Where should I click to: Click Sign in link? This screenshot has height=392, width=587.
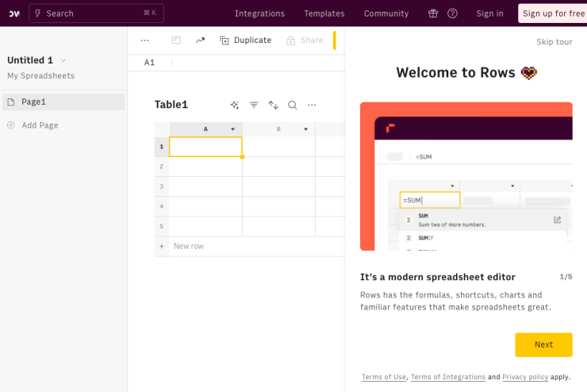[x=489, y=13]
